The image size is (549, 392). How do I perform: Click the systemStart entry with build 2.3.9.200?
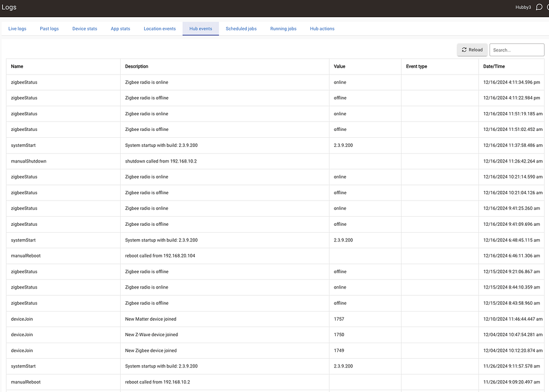(214, 145)
